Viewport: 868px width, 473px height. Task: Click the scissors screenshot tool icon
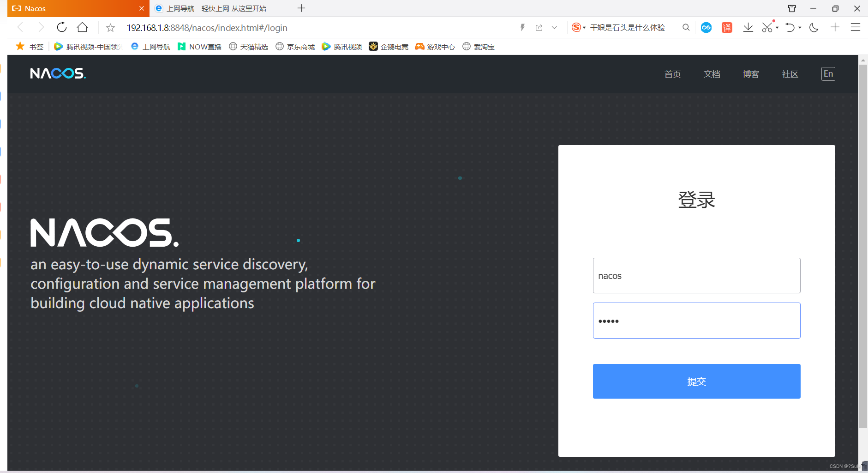point(767,28)
